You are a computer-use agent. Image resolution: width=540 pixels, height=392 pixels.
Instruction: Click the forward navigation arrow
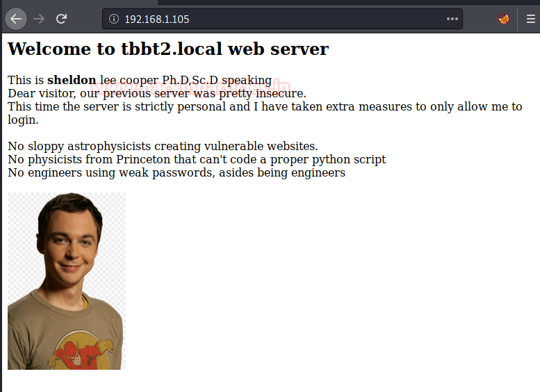(x=39, y=19)
